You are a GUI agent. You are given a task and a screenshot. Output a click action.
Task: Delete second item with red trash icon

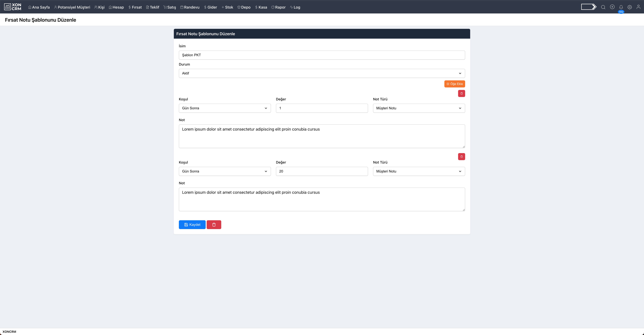click(461, 157)
